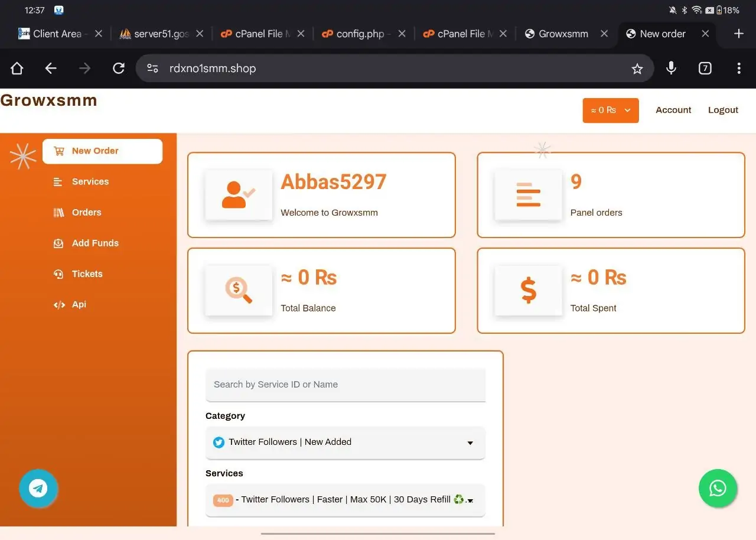Bookmark the page with star icon
The width and height of the screenshot is (756, 540).
[637, 69]
